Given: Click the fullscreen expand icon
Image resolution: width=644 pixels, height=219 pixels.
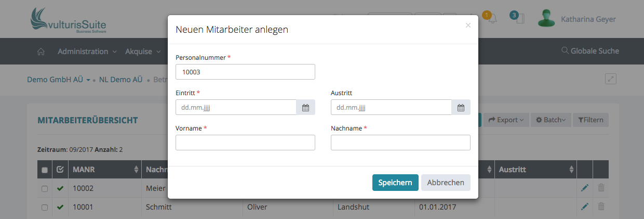Looking at the screenshot, I should [611, 79].
